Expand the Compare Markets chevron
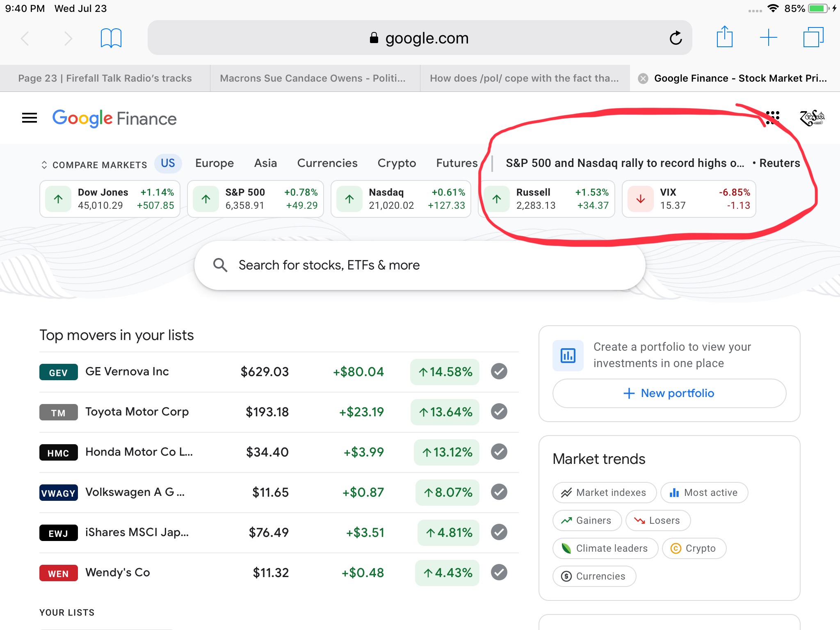Viewport: 840px width, 630px height. (x=44, y=165)
